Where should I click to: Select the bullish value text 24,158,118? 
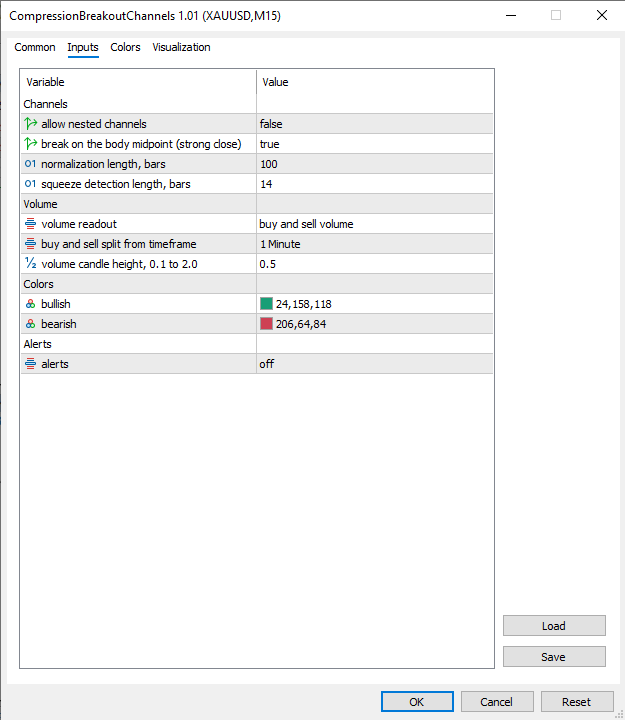(304, 304)
